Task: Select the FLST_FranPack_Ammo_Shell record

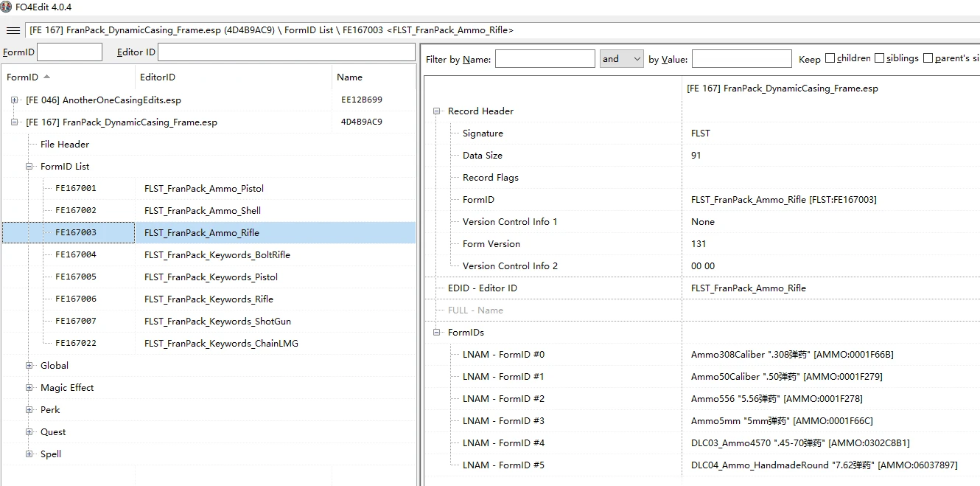Action: click(203, 210)
